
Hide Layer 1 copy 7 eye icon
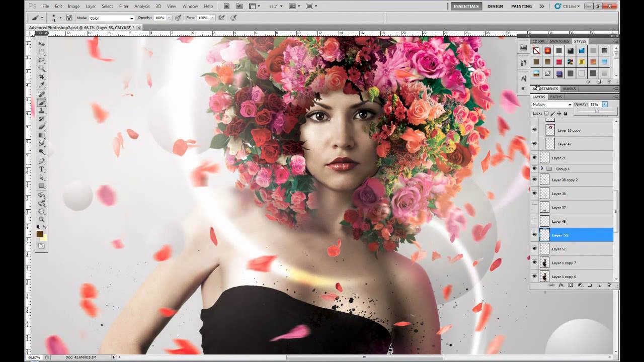(534, 262)
